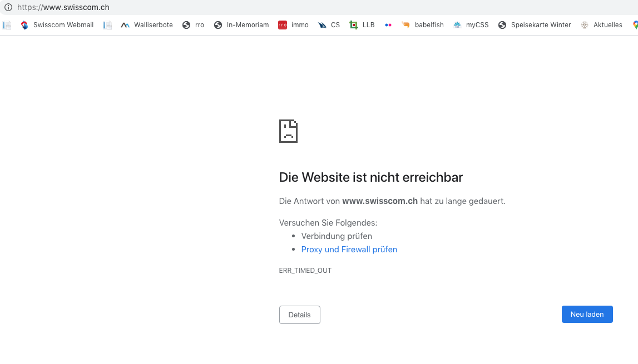638x364 pixels.
Task: Open the Proxy und Firewall prüfen link
Action: coord(349,250)
